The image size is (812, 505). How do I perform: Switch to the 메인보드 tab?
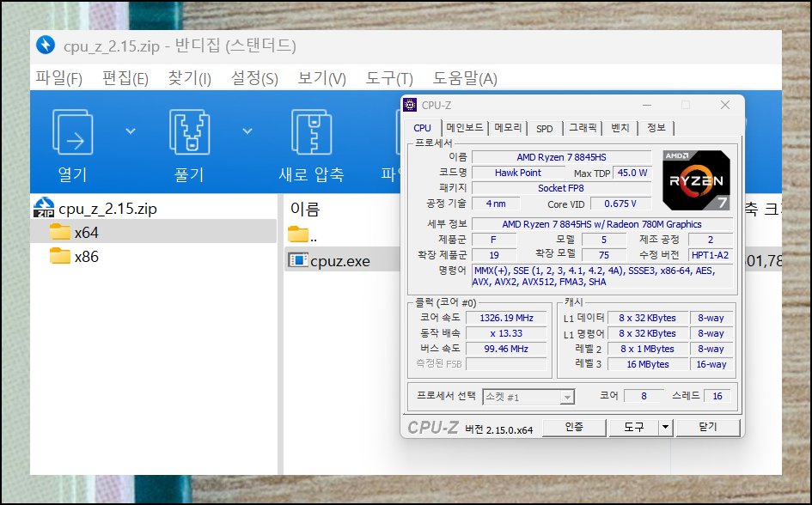465,128
